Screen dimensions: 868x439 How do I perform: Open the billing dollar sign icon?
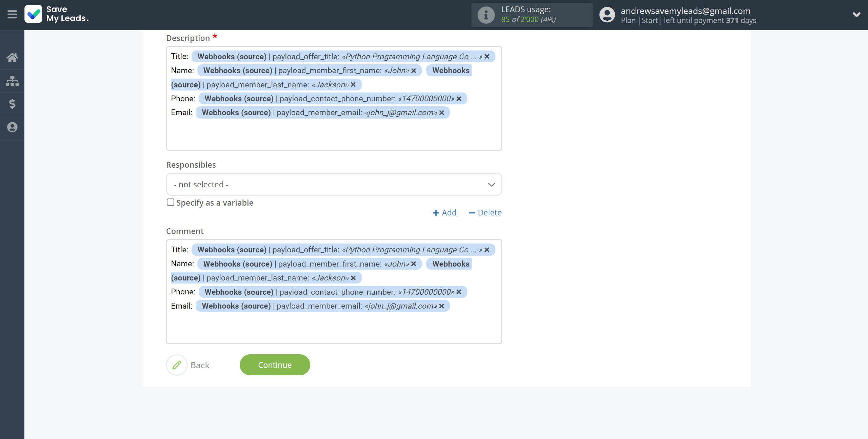pyautogui.click(x=12, y=104)
